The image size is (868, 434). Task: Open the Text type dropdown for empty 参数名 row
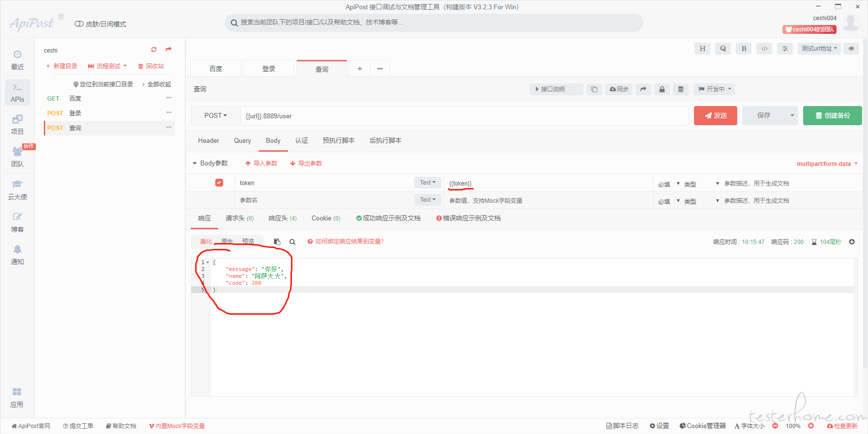[x=428, y=200]
